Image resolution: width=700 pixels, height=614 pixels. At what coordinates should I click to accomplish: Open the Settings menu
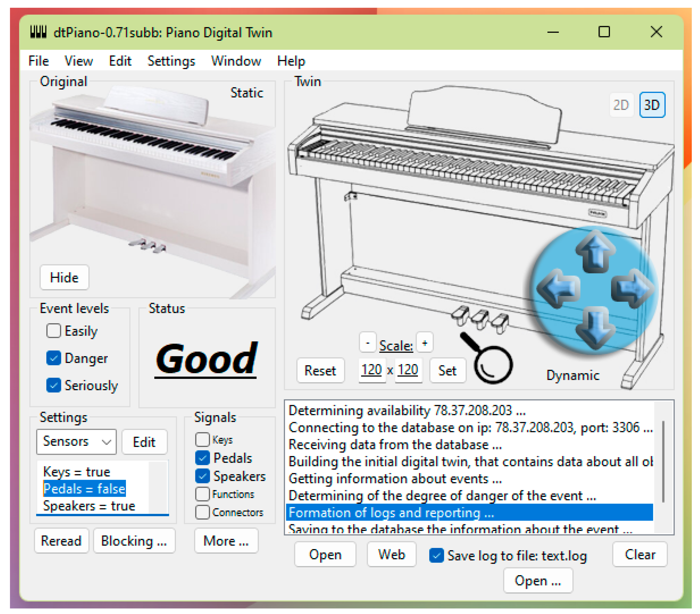171,61
